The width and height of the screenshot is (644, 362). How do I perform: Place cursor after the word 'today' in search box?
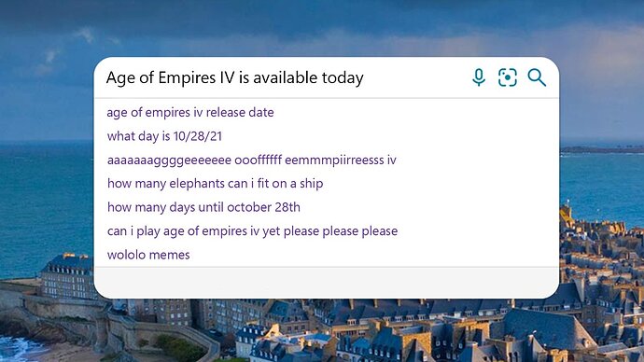coord(365,77)
